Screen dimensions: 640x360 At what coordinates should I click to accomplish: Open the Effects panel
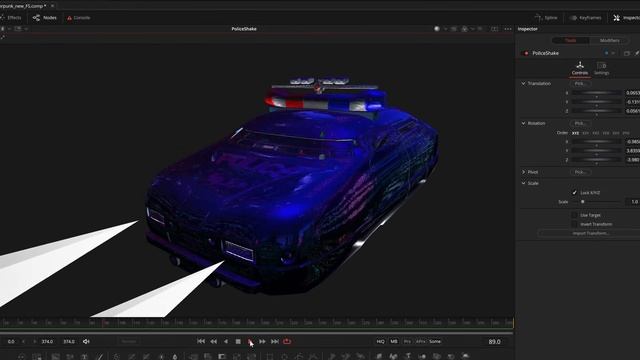tap(11, 18)
